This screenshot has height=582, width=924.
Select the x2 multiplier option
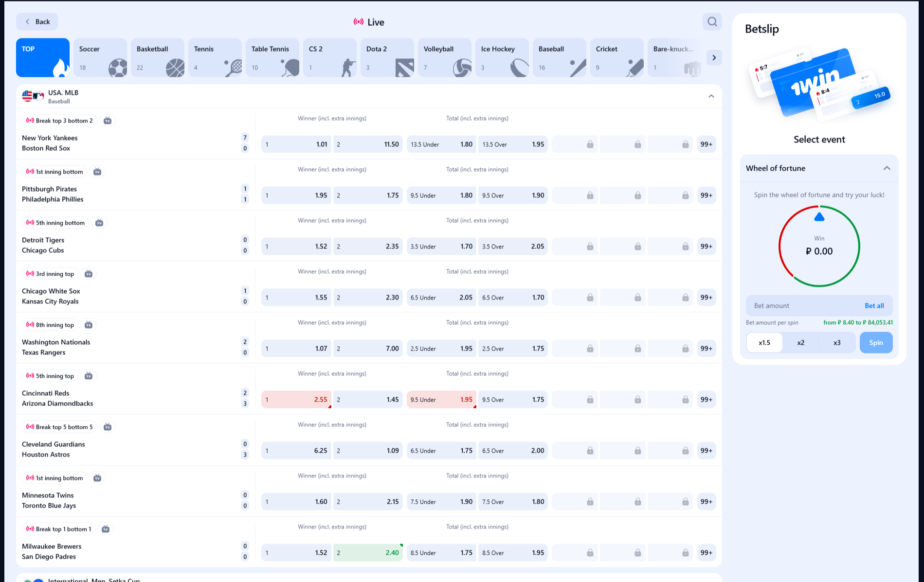[x=800, y=343]
